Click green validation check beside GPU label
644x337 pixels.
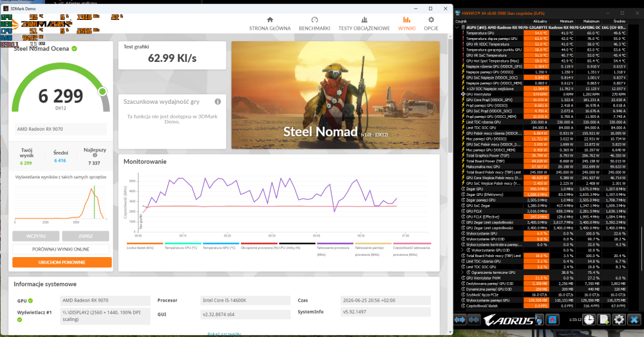click(x=30, y=301)
